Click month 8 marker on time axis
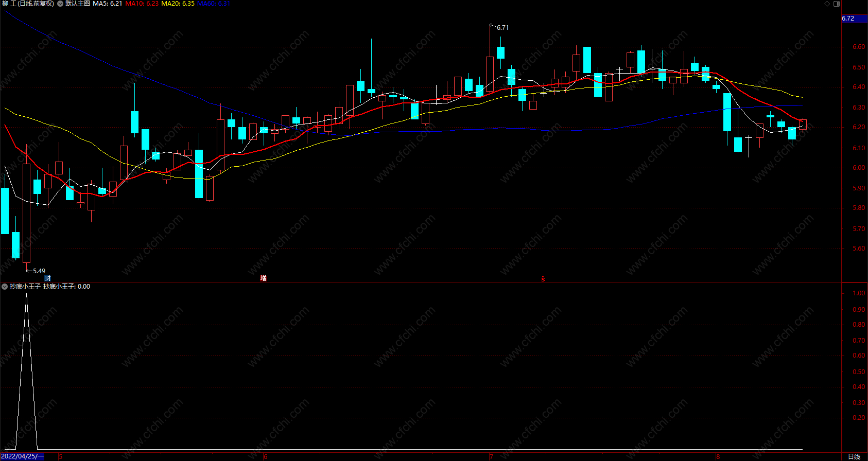 (x=718, y=457)
